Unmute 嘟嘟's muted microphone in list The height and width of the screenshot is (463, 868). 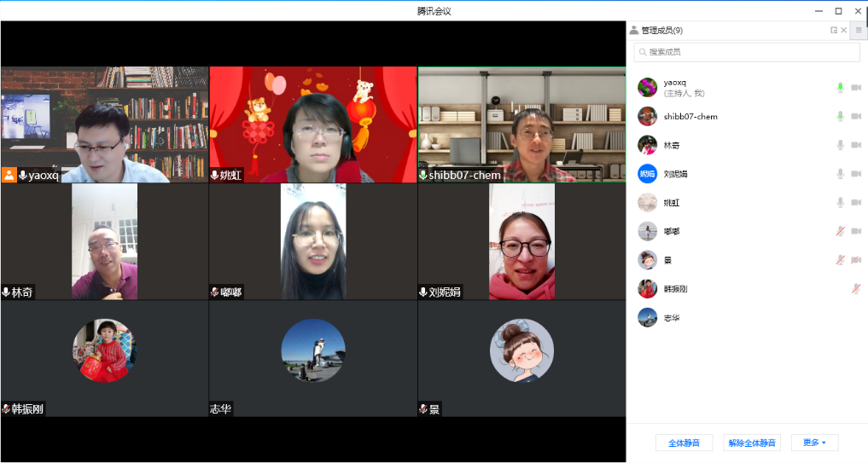pyautogui.click(x=840, y=232)
